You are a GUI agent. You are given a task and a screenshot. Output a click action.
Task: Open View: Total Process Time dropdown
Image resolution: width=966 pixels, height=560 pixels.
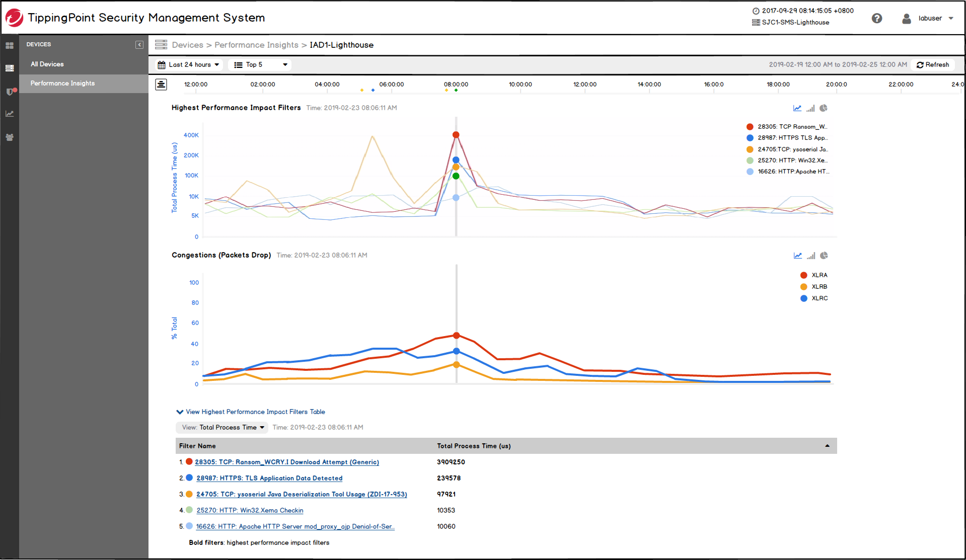[x=222, y=428]
